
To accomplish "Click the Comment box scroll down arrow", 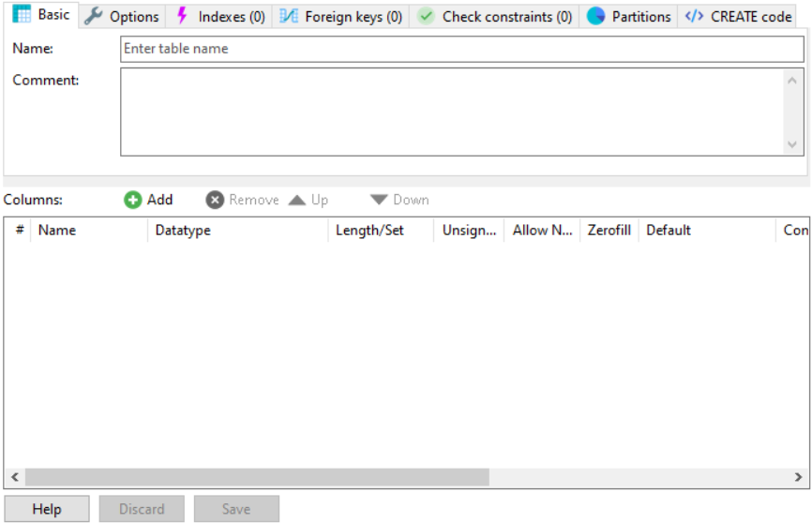I will point(791,144).
